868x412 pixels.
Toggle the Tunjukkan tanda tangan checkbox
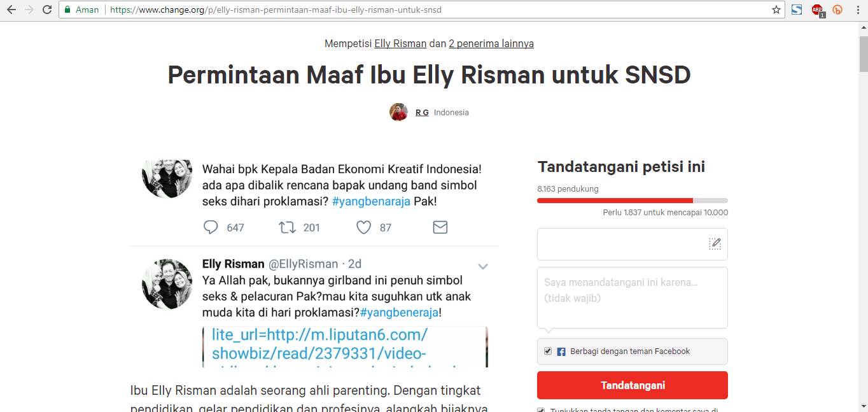click(541, 411)
